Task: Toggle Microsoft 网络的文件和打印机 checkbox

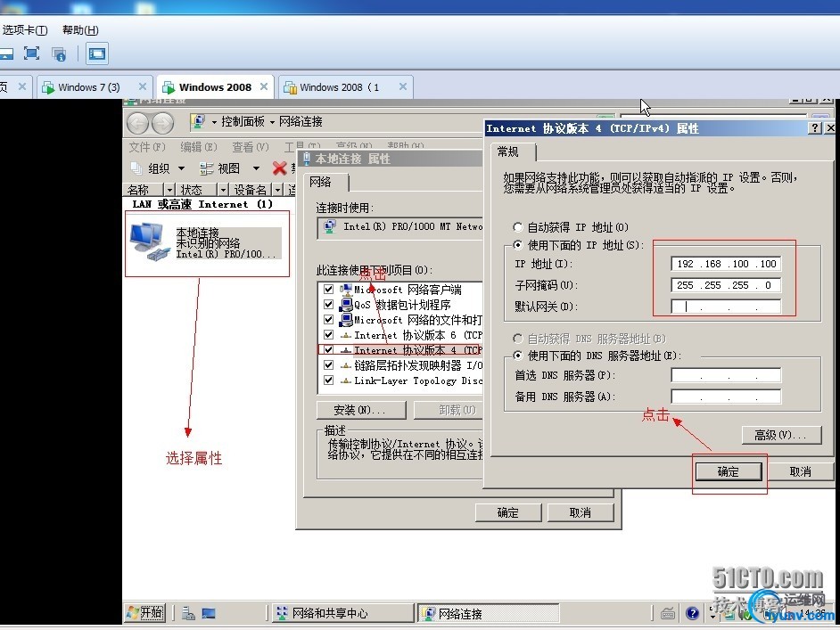Action: (328, 319)
